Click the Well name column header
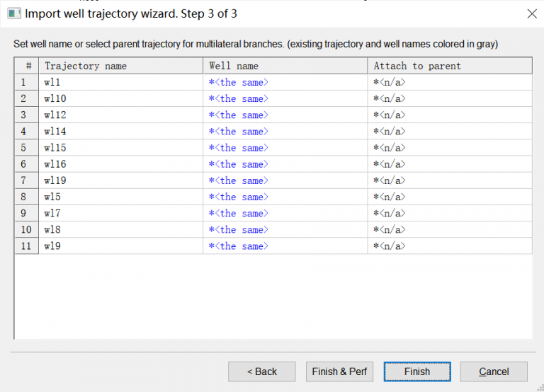This screenshot has width=544, height=392. tap(285, 66)
